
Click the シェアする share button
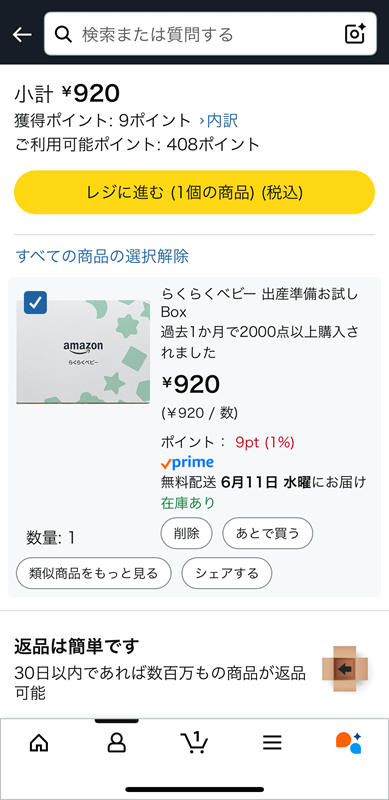227,573
